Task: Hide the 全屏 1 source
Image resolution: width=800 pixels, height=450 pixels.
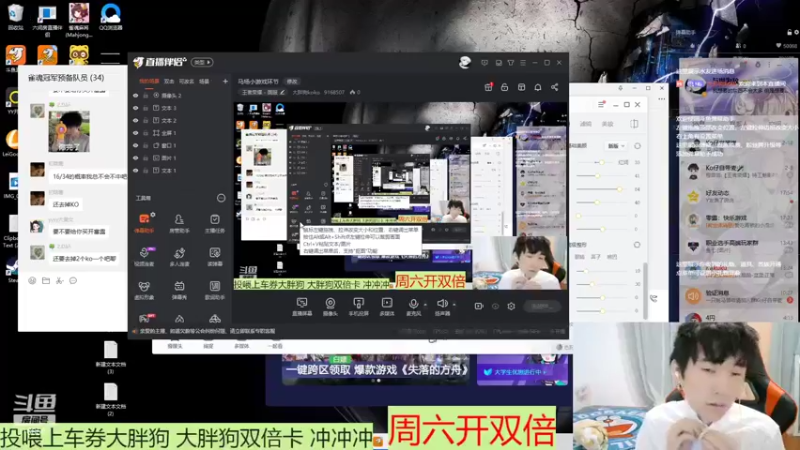Action: 136,133
